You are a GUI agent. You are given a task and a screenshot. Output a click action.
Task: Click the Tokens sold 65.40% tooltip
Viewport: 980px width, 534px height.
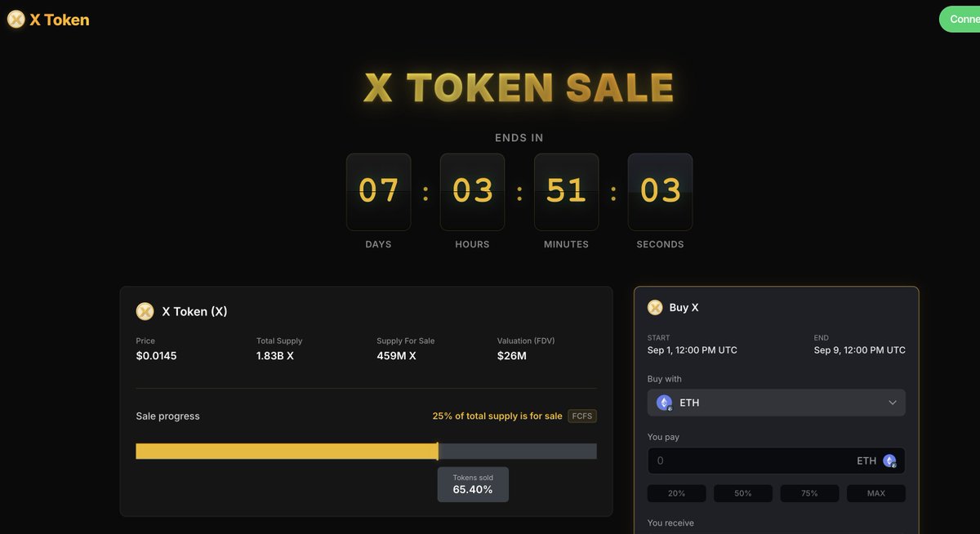click(x=473, y=484)
